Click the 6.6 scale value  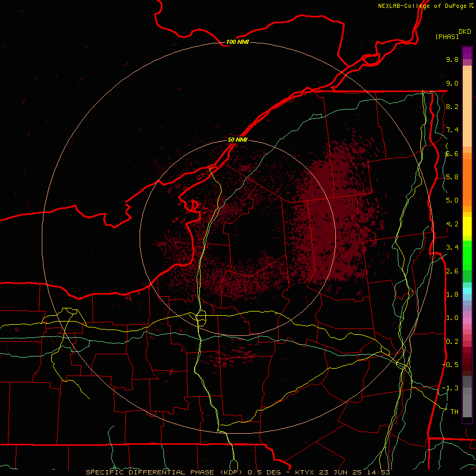[452, 153]
